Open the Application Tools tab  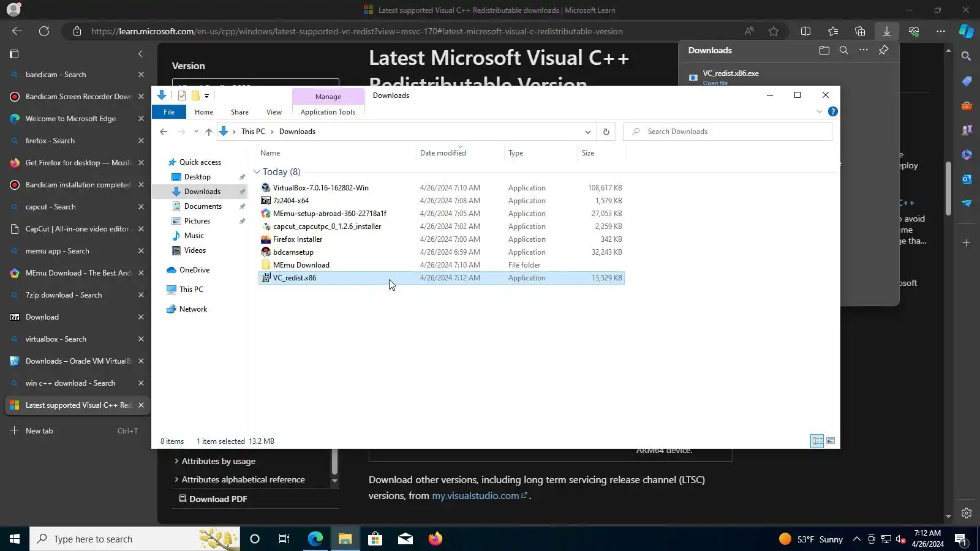328,112
